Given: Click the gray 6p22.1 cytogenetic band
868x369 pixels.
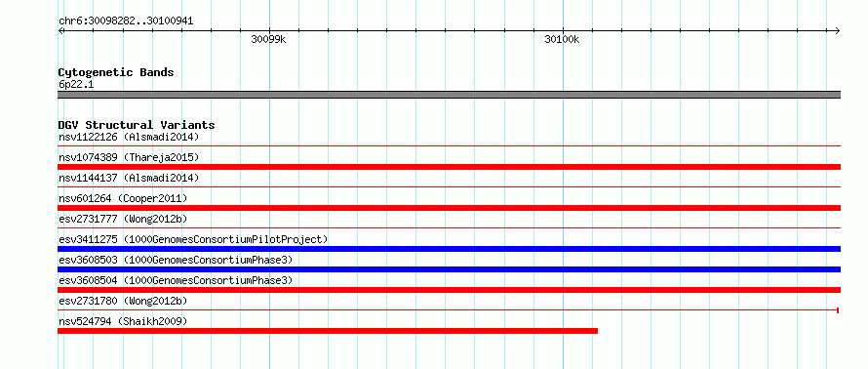Looking at the screenshot, I should 449,95.
